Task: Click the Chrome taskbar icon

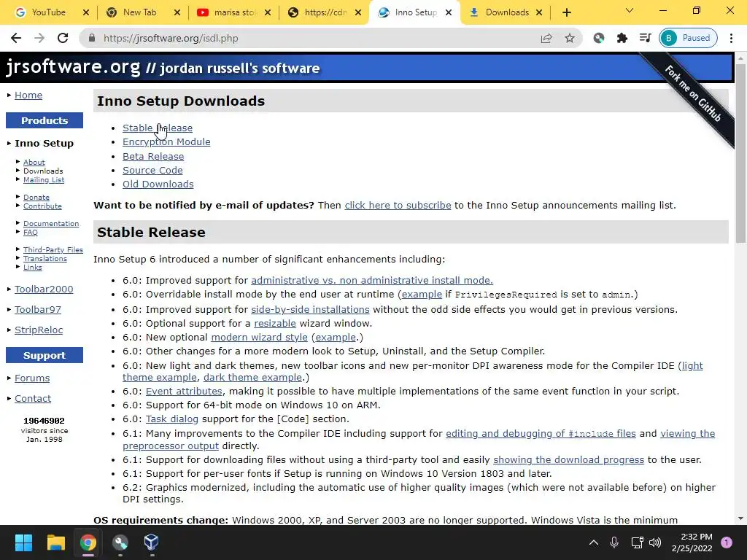Action: pyautogui.click(x=88, y=542)
